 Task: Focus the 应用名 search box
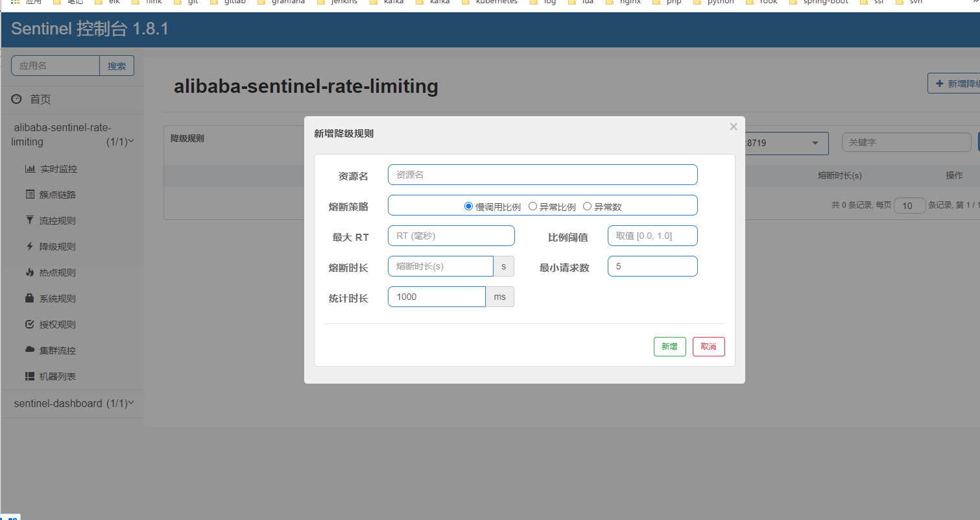(55, 66)
